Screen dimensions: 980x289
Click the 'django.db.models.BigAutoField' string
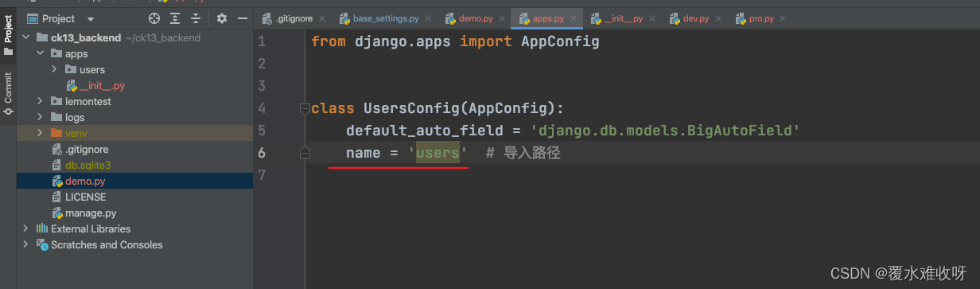pyautogui.click(x=664, y=130)
